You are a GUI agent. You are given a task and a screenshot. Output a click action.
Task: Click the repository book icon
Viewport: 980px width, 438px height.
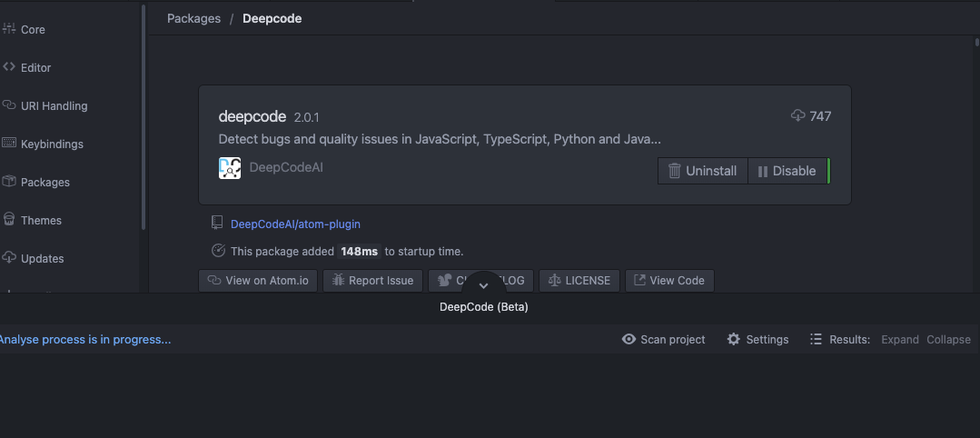(217, 222)
